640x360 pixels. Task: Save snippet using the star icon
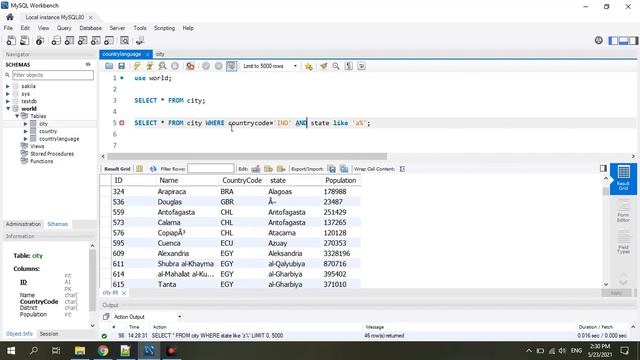click(309, 66)
